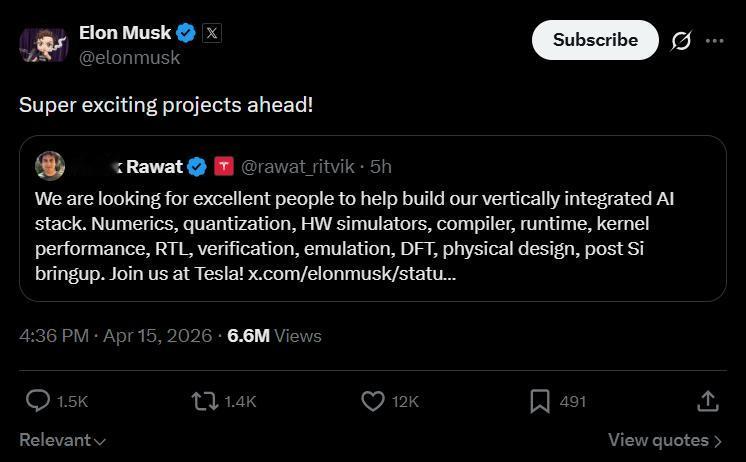Click Elon Musk's blue verified checkmark

point(186,32)
